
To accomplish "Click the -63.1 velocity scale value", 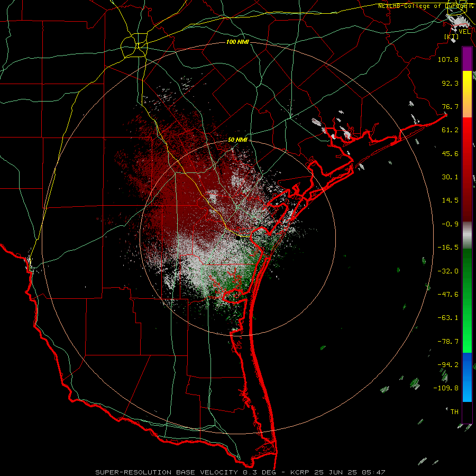I will (x=448, y=318).
